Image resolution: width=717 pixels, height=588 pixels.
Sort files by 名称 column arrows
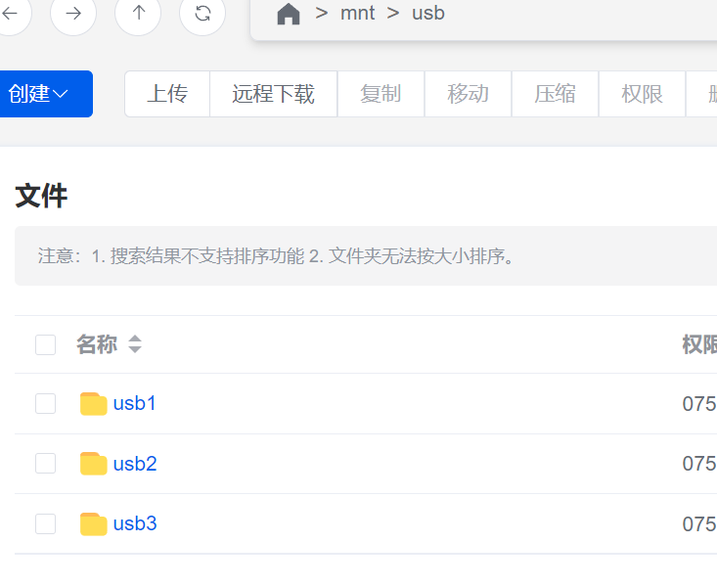click(135, 344)
